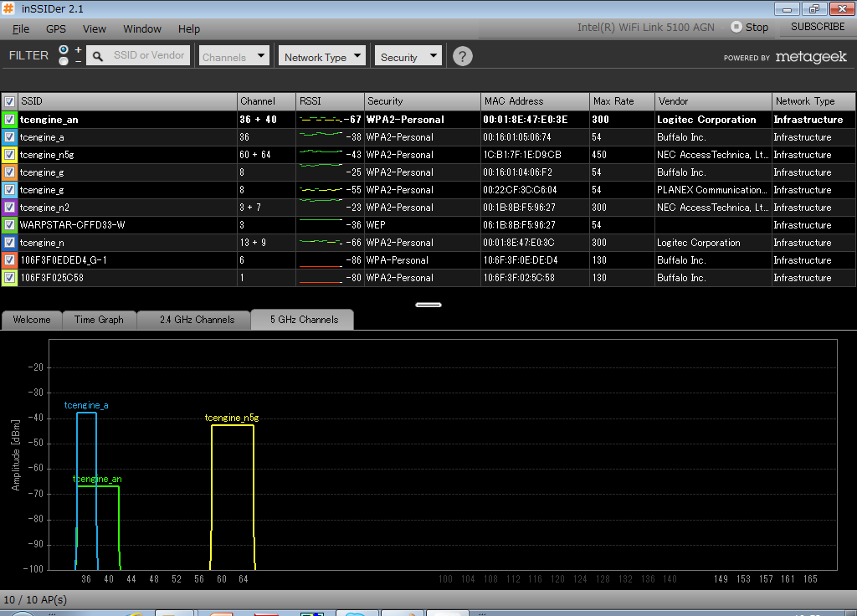857x616 pixels.
Task: Click the yellow tcengine_n5g label in the graph
Action: 232,418
